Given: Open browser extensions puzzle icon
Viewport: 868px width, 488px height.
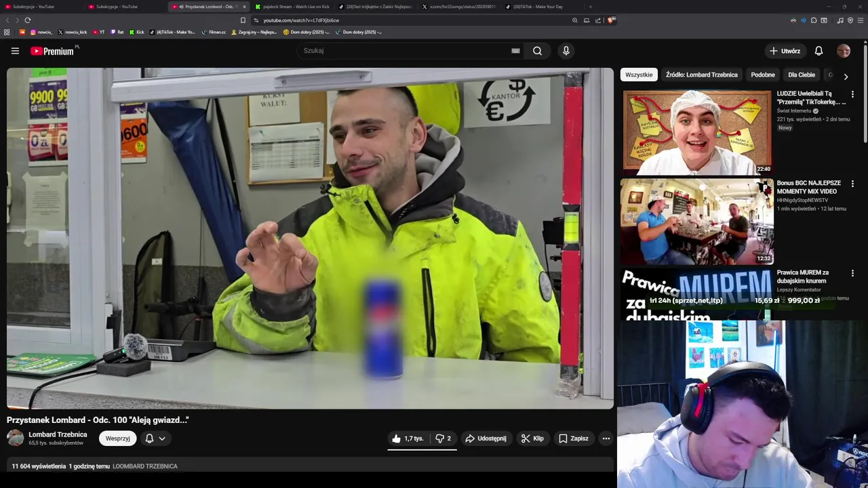Looking at the screenshot, I should point(814,20).
